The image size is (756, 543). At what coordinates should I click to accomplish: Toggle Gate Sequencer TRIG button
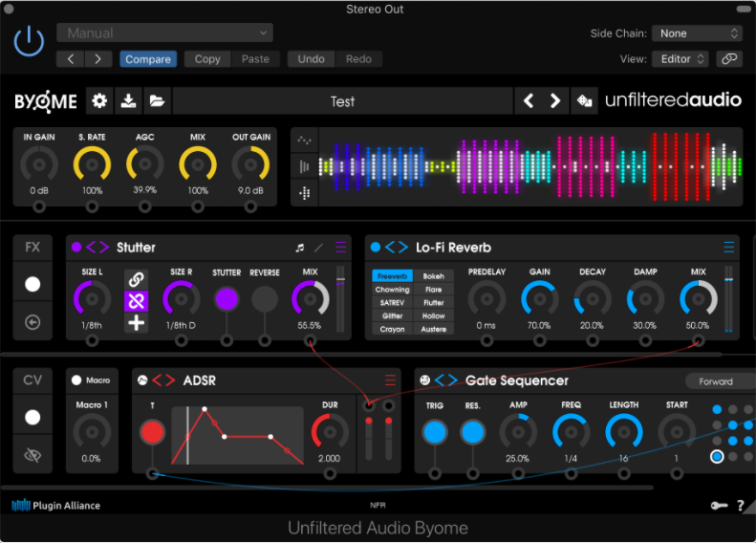tap(435, 432)
